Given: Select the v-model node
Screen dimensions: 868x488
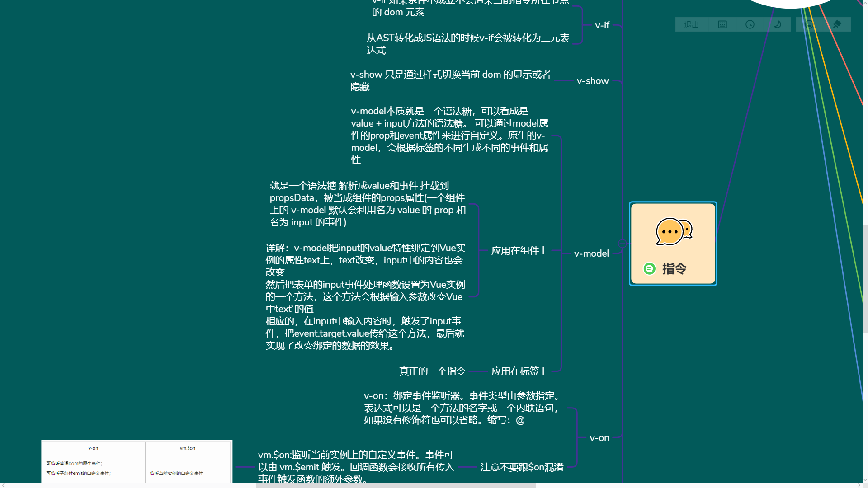Looking at the screenshot, I should [591, 253].
